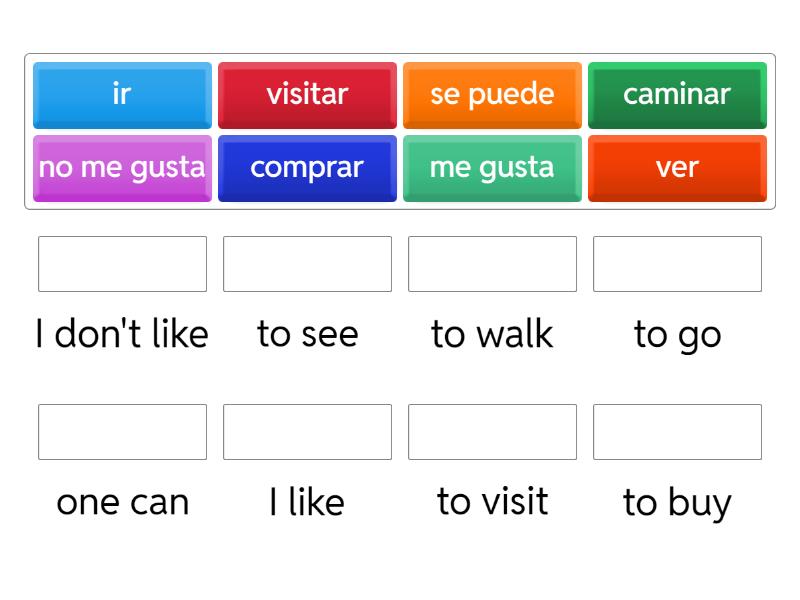800x600 pixels.
Task: Pick the green "caminar" tile
Action: tap(677, 95)
